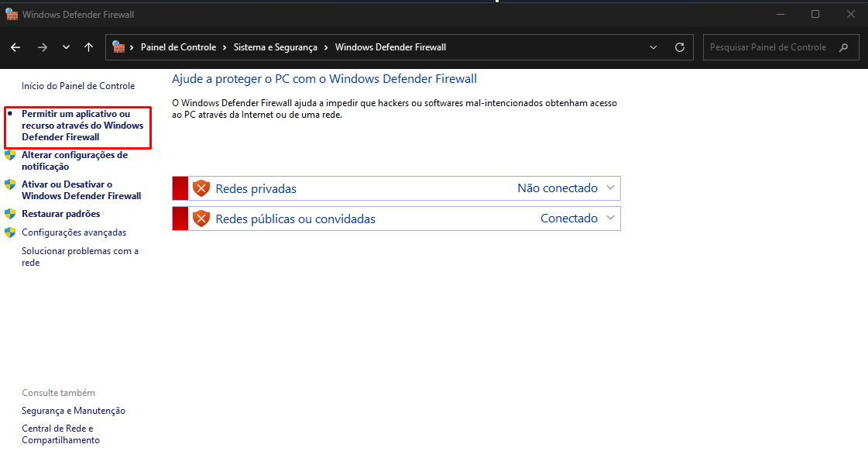
Task: Open the recent locations dropdown arrow
Action: pyautogui.click(x=66, y=47)
